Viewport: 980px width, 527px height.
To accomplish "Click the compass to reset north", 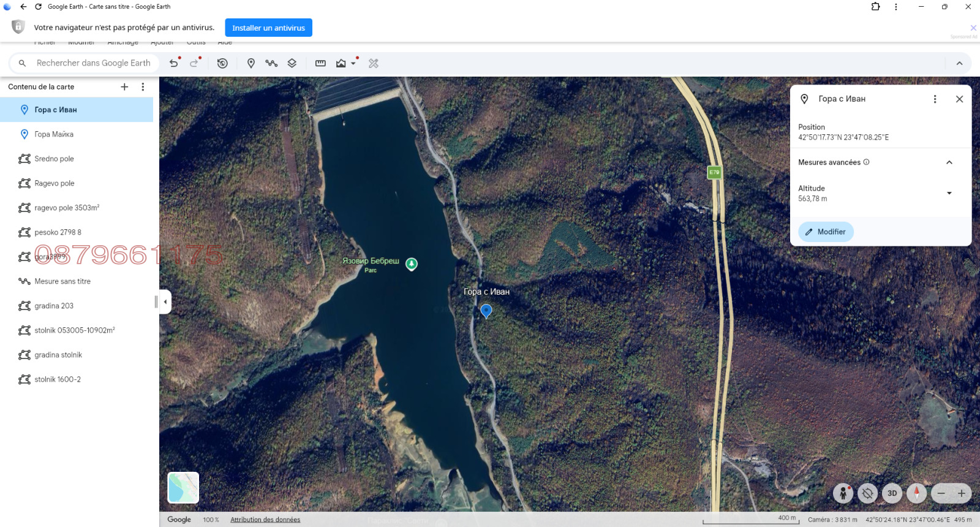I will (x=917, y=493).
